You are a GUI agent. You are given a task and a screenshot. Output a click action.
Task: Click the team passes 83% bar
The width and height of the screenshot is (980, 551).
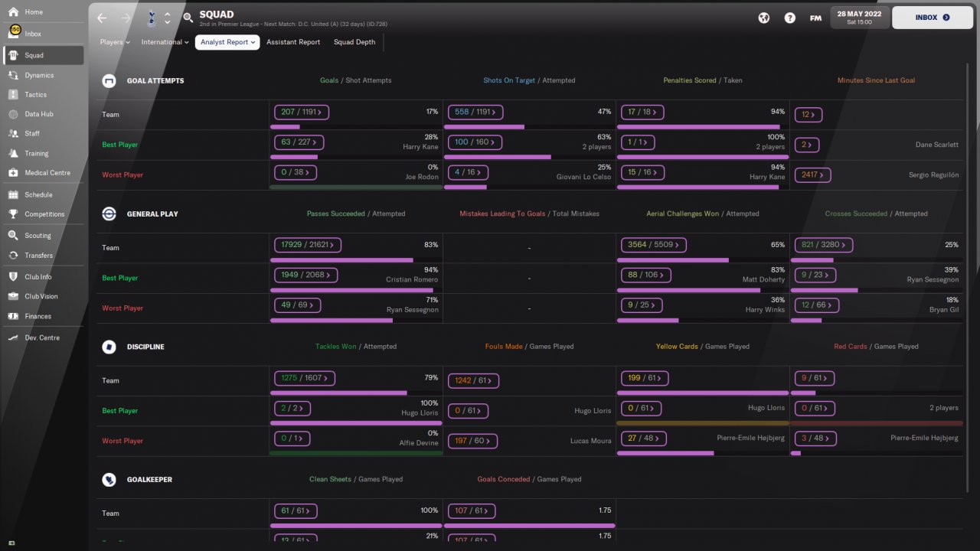pyautogui.click(x=356, y=260)
